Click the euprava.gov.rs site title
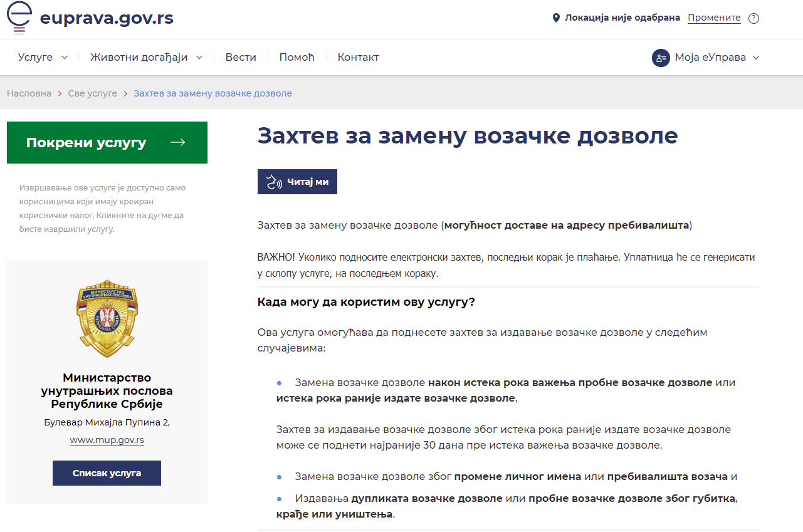 [107, 18]
